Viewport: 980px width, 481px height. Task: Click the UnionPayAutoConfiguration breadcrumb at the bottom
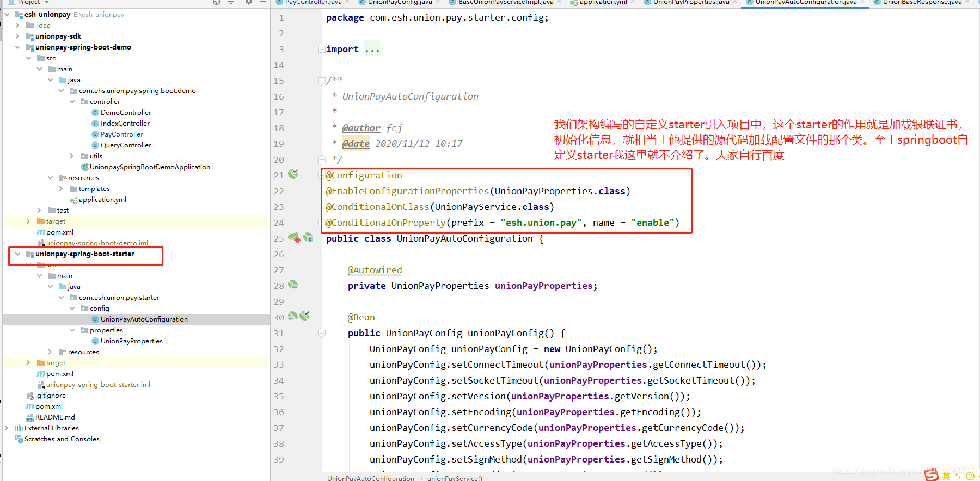coord(371,478)
